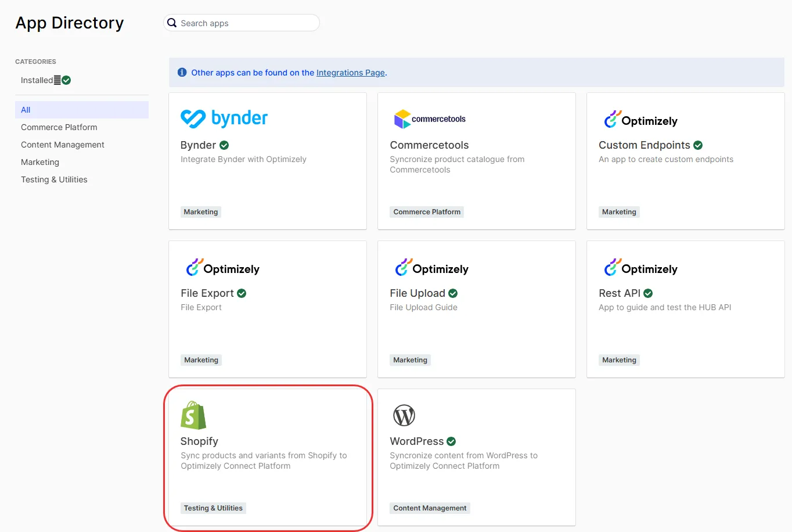The image size is (792, 532).
Task: Click the search magnifier icon
Action: point(172,23)
